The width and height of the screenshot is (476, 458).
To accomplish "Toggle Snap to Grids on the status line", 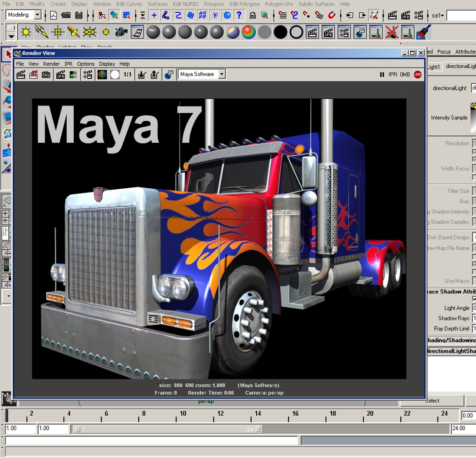I will (283, 15).
